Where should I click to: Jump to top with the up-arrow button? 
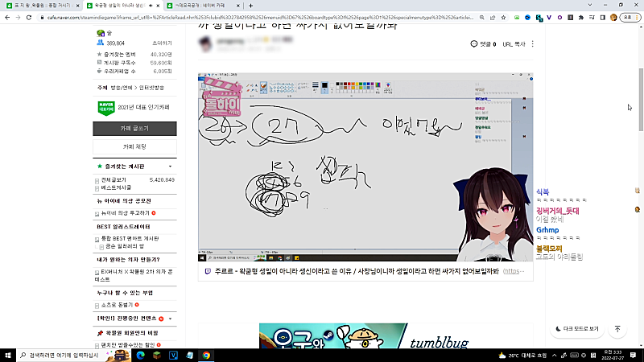pyautogui.click(x=617, y=329)
